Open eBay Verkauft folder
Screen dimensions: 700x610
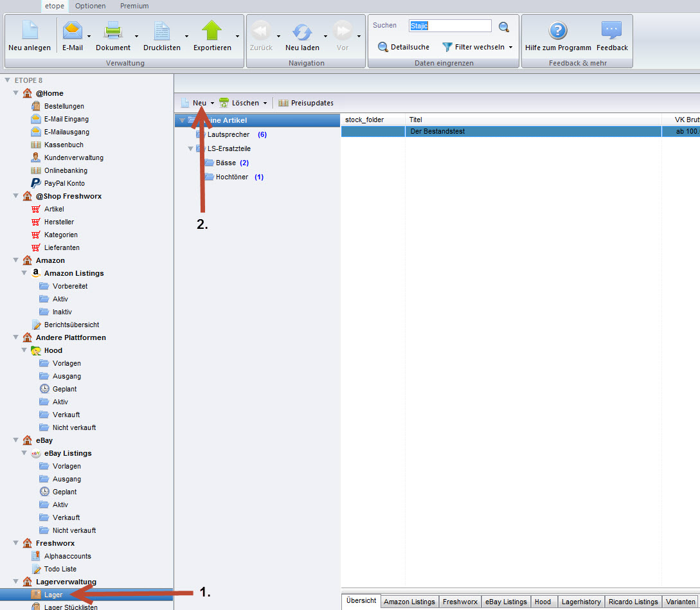pos(66,517)
